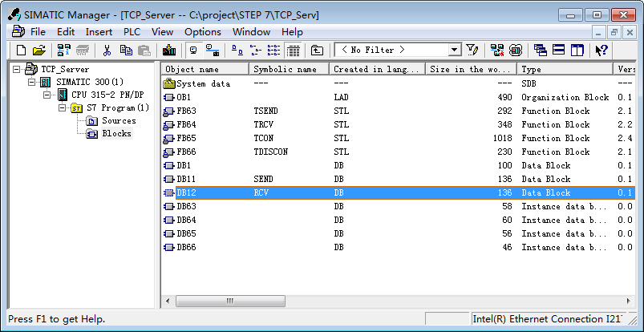The width and height of the screenshot is (644, 332).
Task: Open the File menu
Action: point(38,32)
